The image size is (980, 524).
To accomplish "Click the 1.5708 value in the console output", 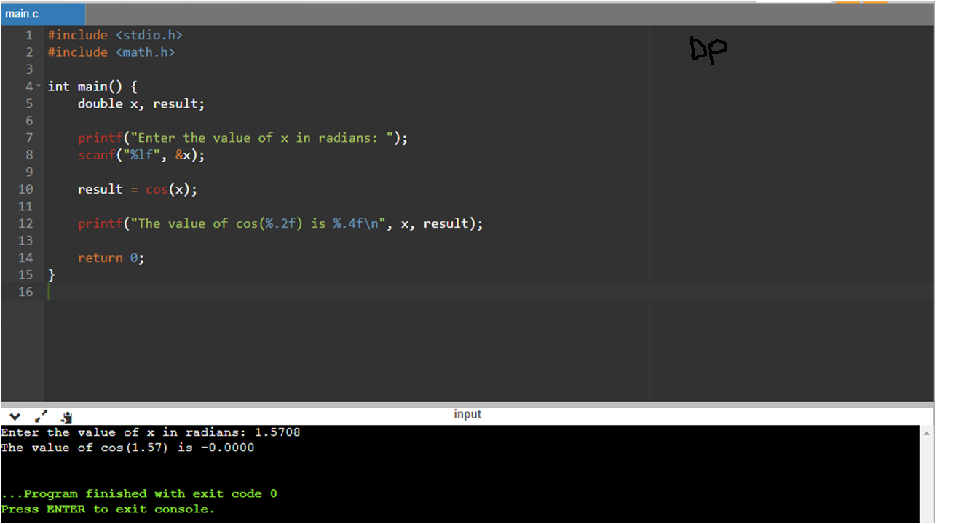I will point(276,432).
